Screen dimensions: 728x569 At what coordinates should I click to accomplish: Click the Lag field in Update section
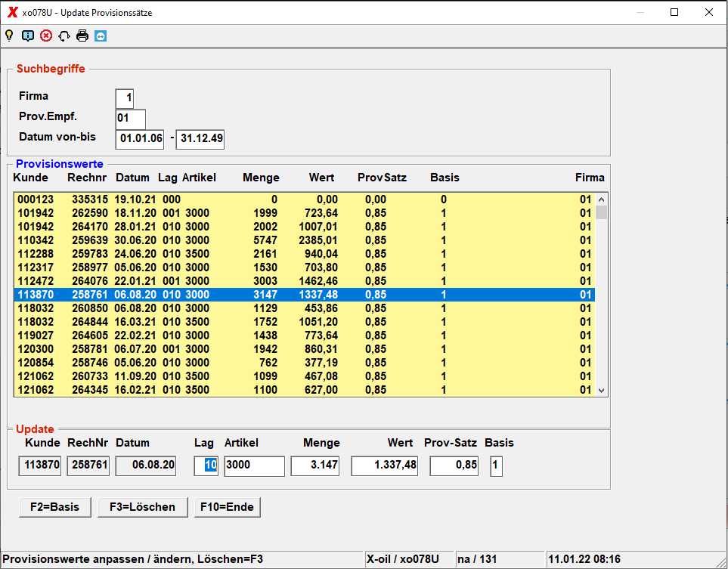point(206,465)
